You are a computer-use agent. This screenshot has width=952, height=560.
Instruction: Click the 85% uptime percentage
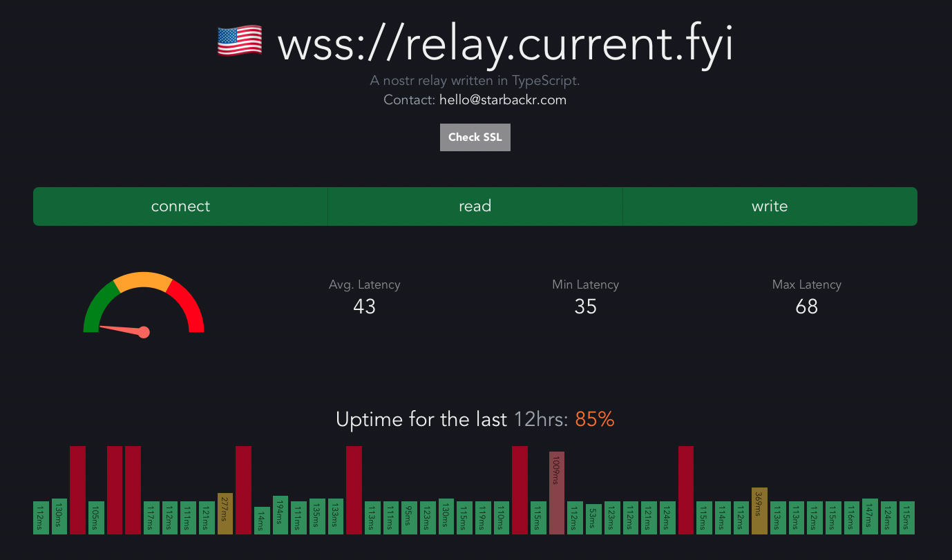point(594,419)
